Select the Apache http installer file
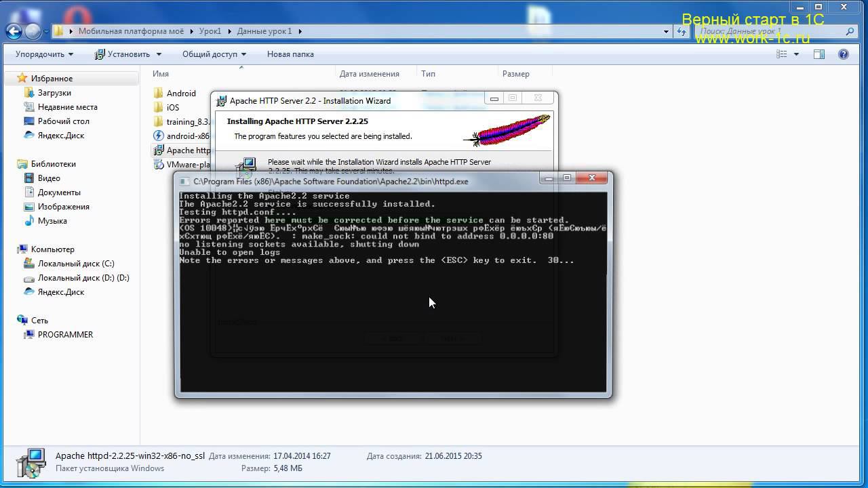Viewport: 868px width, 488px height. click(x=188, y=150)
